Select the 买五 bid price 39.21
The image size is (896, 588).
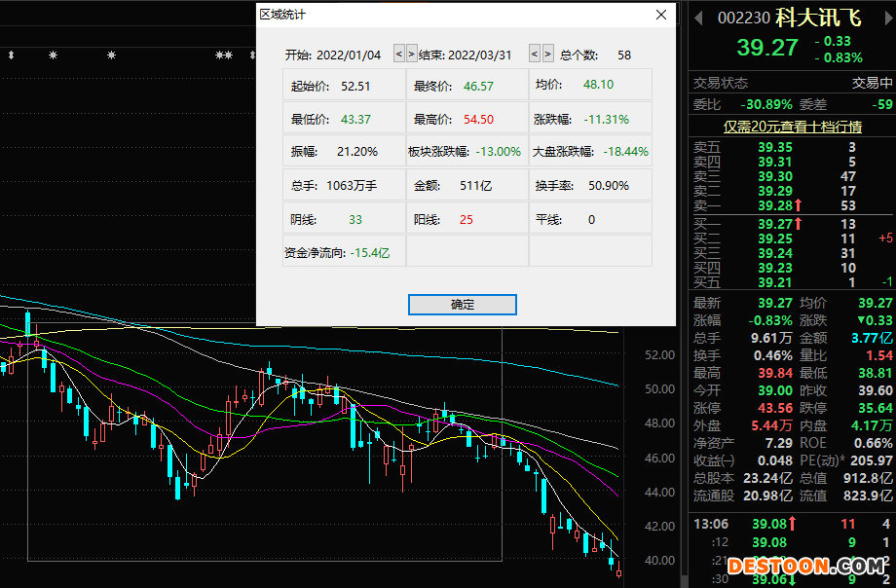[x=775, y=282]
